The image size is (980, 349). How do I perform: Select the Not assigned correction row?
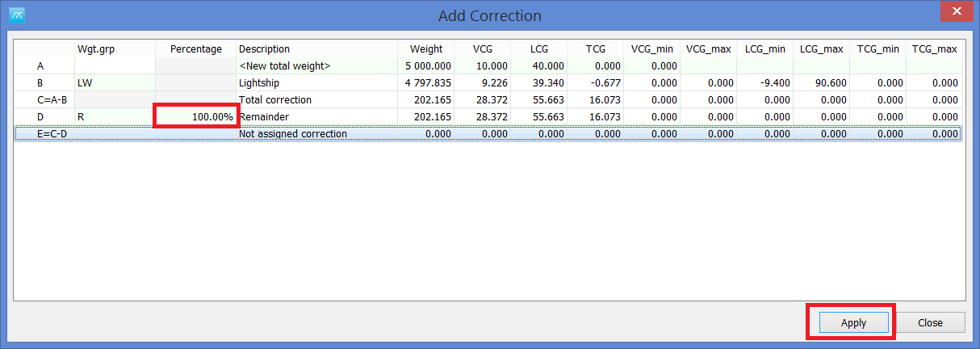(x=488, y=133)
